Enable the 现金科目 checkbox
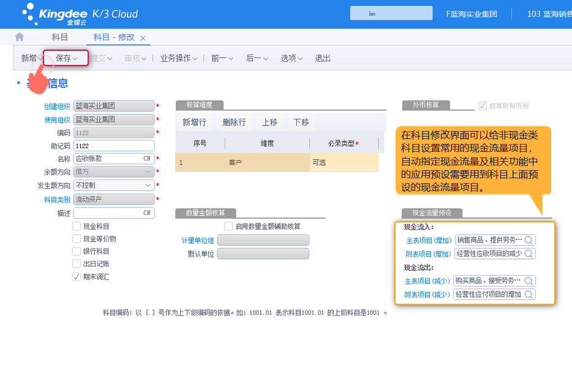The width and height of the screenshot is (572, 392). pos(76,226)
